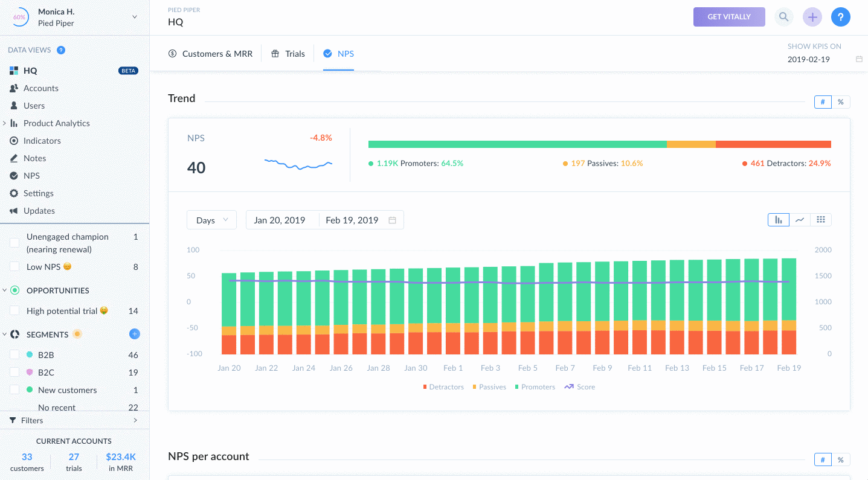
Task: Toggle Trend to number (#) display
Action: pos(823,102)
